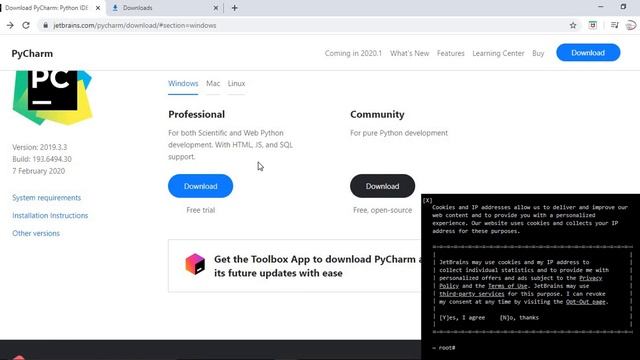The image size is (640, 360).
Task: Select the Mac platform tab
Action: click(x=213, y=83)
